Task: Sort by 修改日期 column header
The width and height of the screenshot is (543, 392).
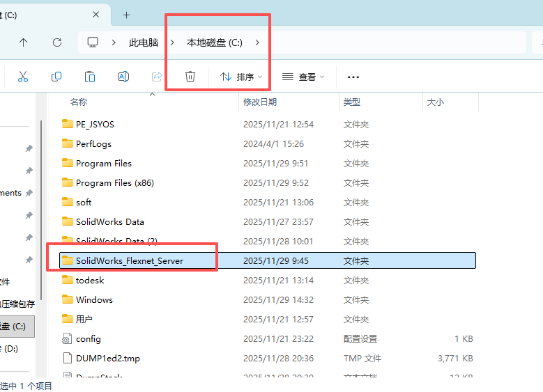Action: click(x=260, y=102)
